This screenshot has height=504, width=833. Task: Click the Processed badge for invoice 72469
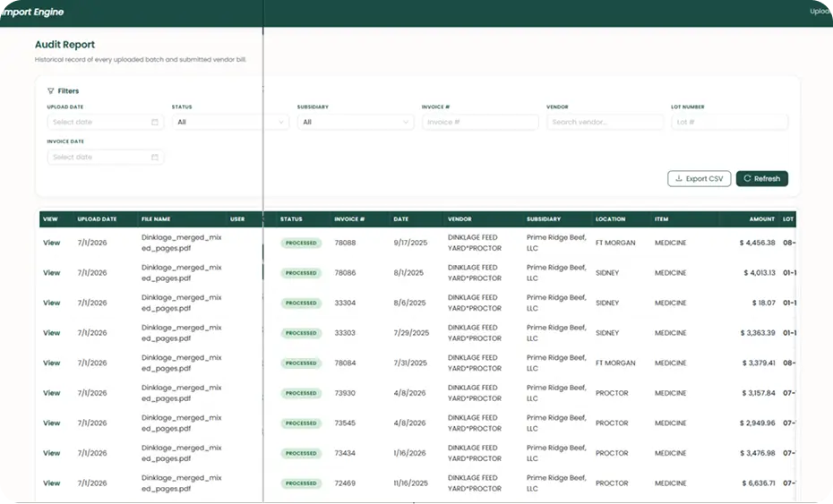tap(301, 483)
